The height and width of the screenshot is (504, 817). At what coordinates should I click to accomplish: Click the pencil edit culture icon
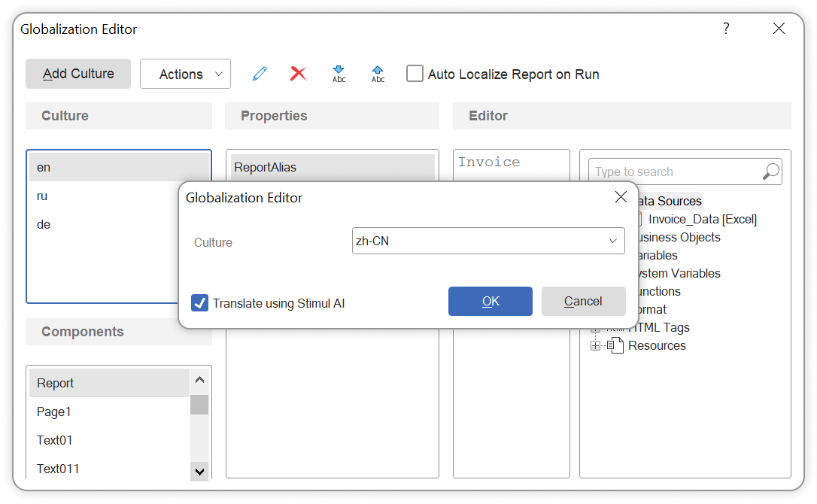coord(260,74)
